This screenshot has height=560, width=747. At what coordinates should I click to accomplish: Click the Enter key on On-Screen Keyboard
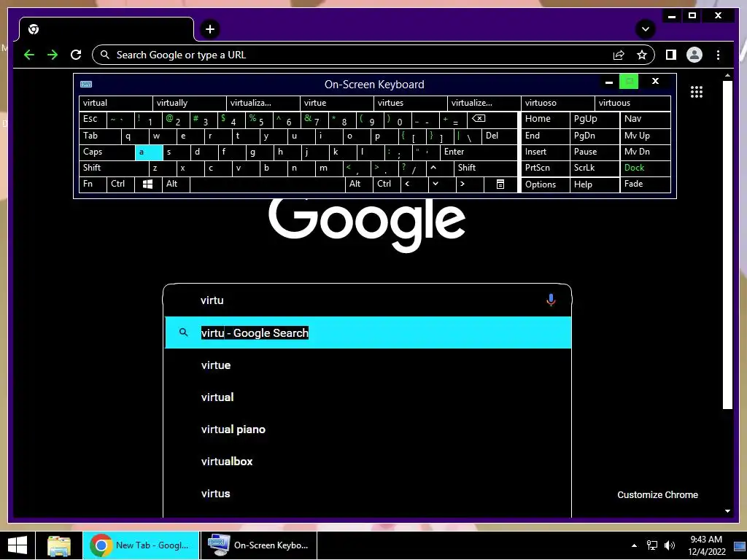coord(479,152)
